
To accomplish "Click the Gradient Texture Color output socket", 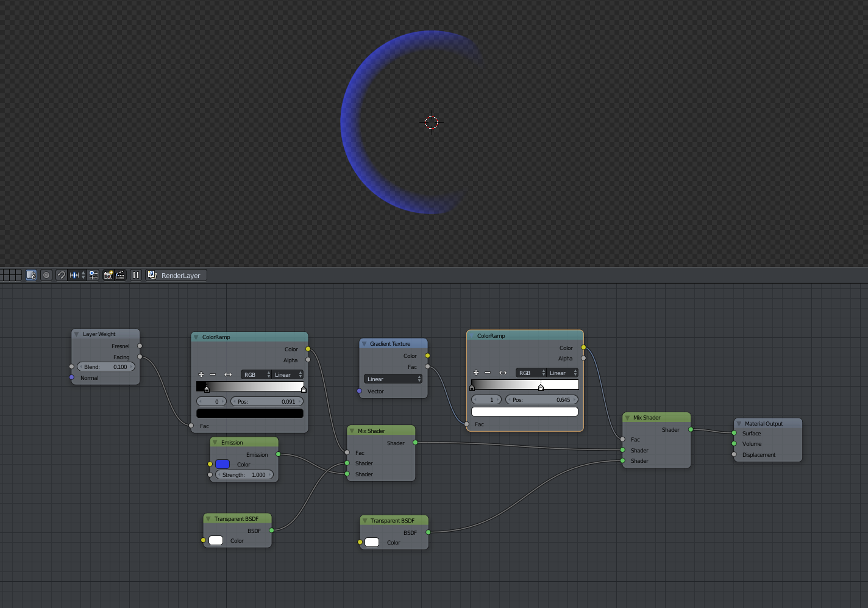I will [x=427, y=356].
